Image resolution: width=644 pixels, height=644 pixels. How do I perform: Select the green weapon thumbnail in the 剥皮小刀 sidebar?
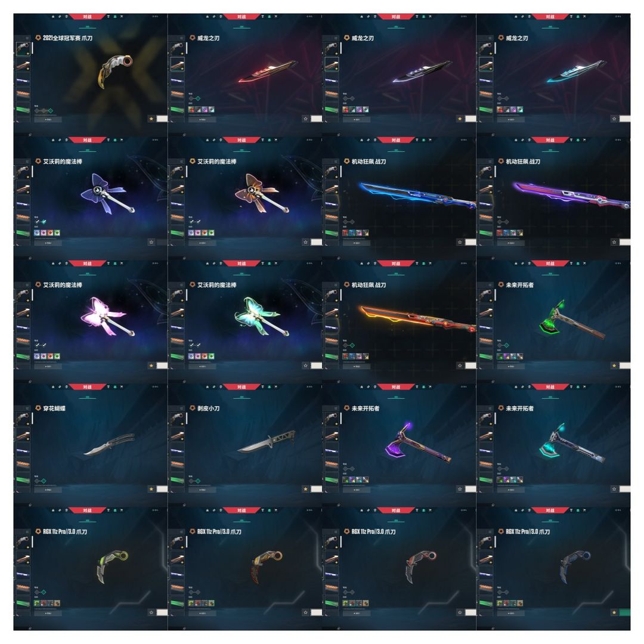point(177,479)
